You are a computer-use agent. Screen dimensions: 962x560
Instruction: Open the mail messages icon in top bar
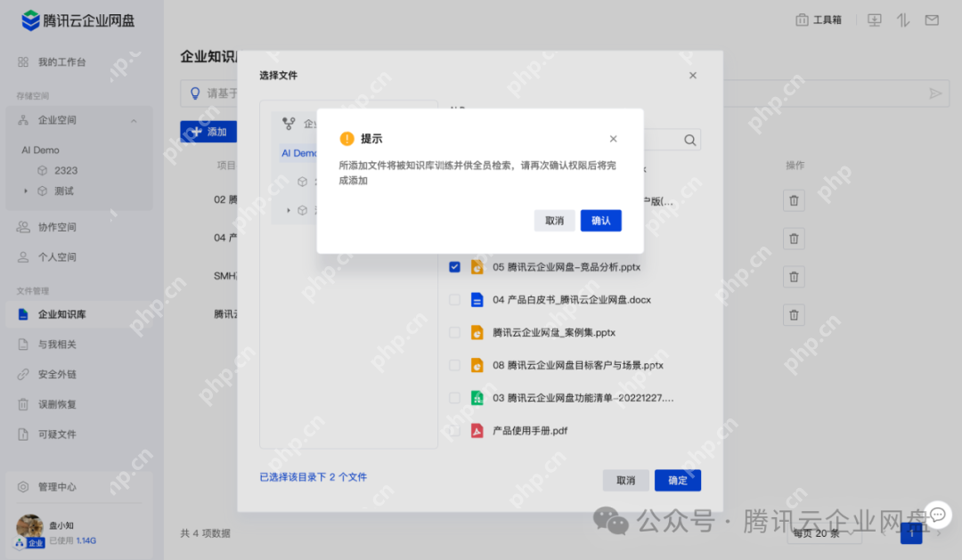932,20
